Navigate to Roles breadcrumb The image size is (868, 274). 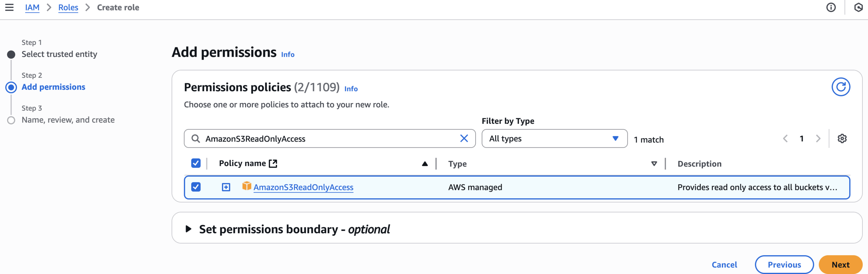pos(68,7)
